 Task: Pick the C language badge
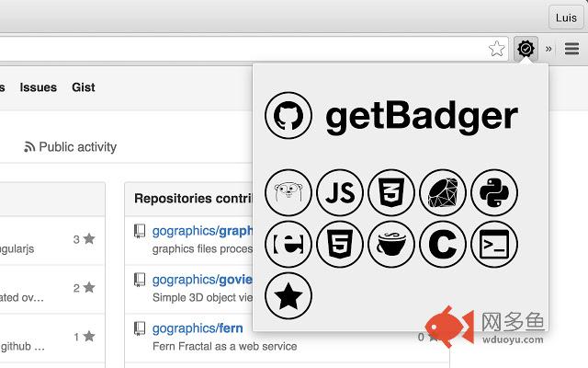click(x=443, y=244)
